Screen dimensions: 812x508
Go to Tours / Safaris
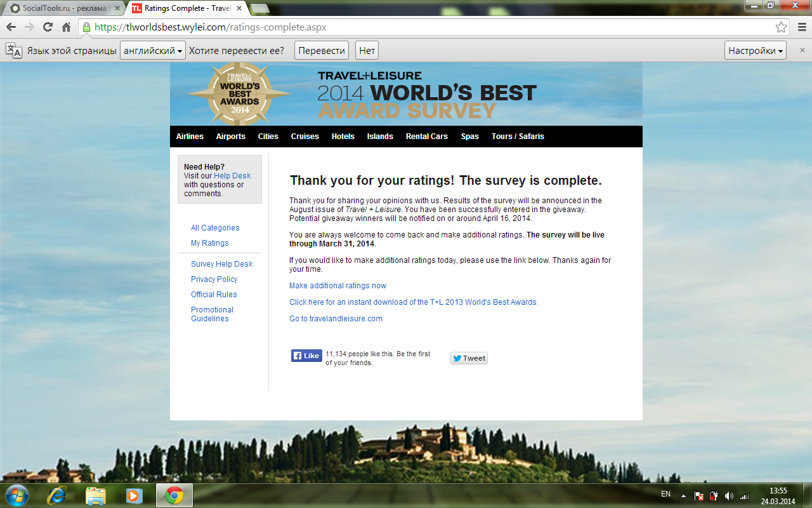tap(518, 137)
